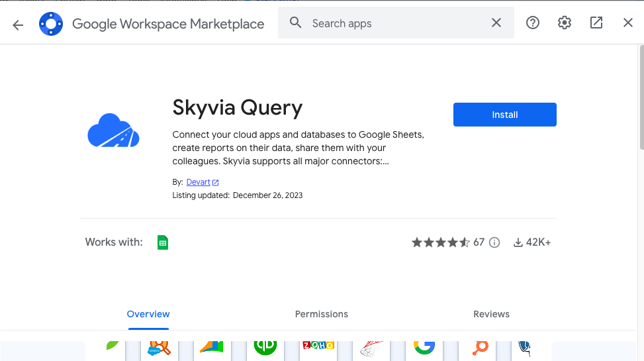Open the help question mark icon
This screenshot has width=644, height=361.
[533, 23]
